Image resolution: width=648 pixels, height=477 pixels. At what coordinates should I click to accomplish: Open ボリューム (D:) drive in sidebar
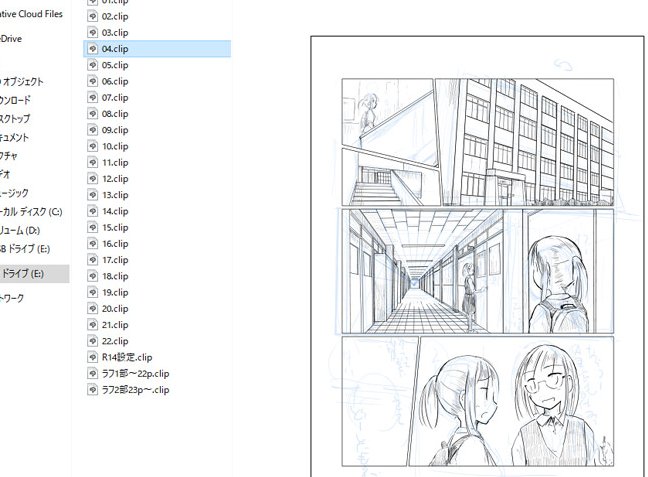pyautogui.click(x=20, y=230)
